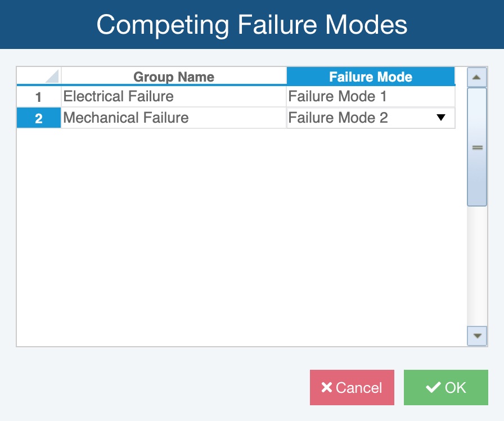Click the scrollbar track below the thumb
504x421 pixels.
pyautogui.click(x=477, y=265)
